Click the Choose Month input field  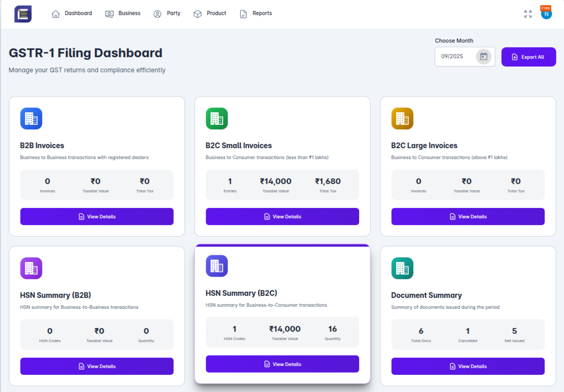[x=455, y=57]
